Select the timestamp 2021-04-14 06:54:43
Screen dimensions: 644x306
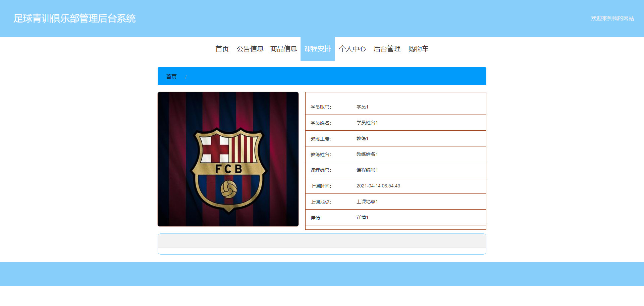coord(378,186)
